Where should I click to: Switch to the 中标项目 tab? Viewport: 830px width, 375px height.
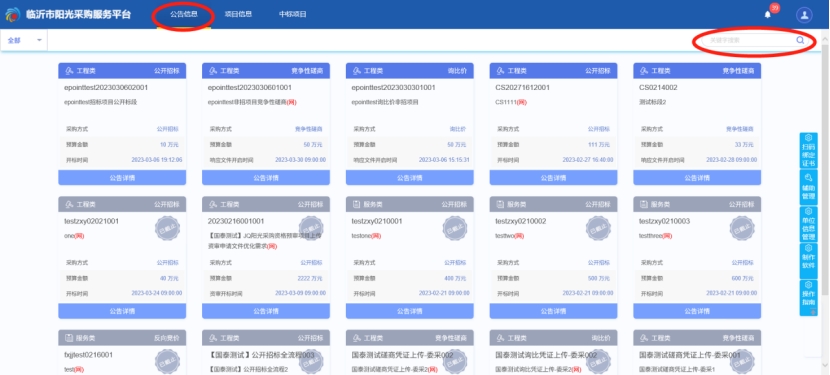tap(293, 14)
